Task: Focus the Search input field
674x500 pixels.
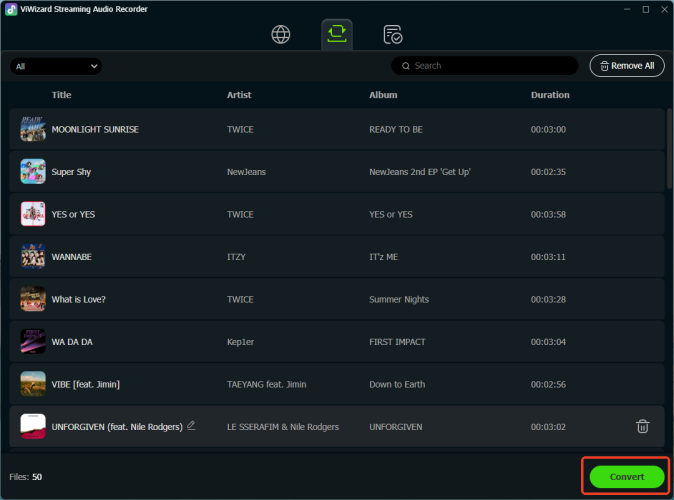Action: click(x=490, y=66)
